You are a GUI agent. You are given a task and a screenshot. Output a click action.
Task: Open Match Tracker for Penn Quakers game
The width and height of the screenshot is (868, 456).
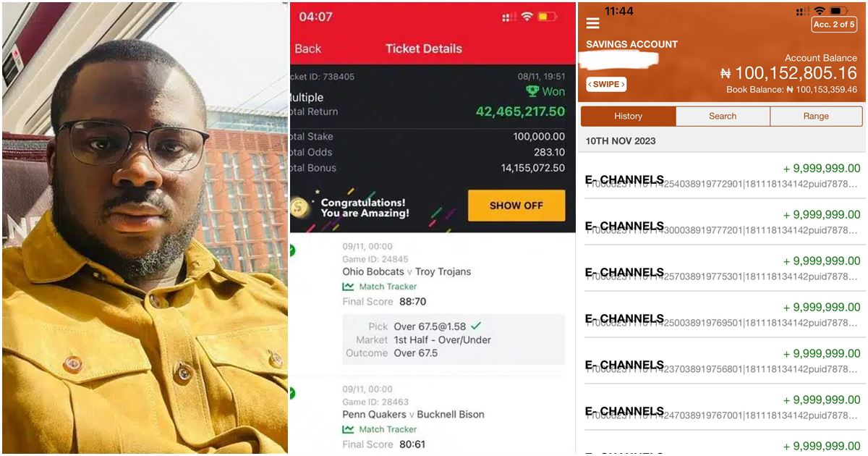(380, 429)
